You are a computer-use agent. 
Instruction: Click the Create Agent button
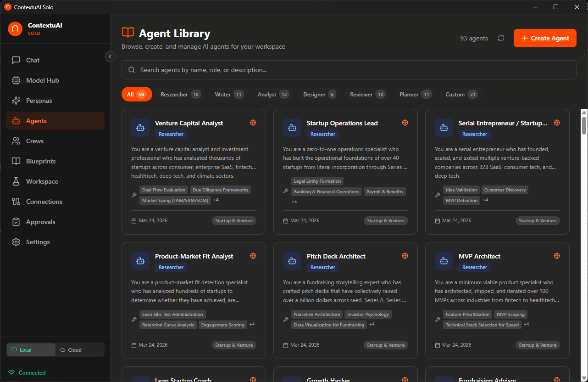point(545,38)
